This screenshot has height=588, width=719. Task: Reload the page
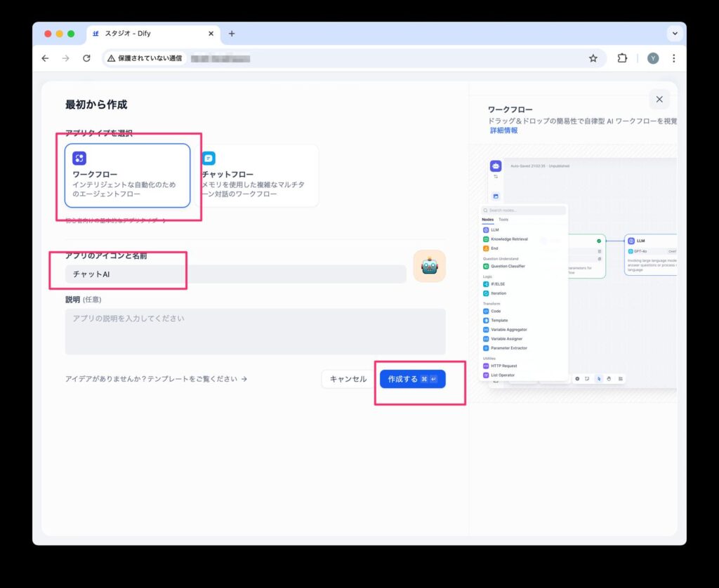pos(86,58)
